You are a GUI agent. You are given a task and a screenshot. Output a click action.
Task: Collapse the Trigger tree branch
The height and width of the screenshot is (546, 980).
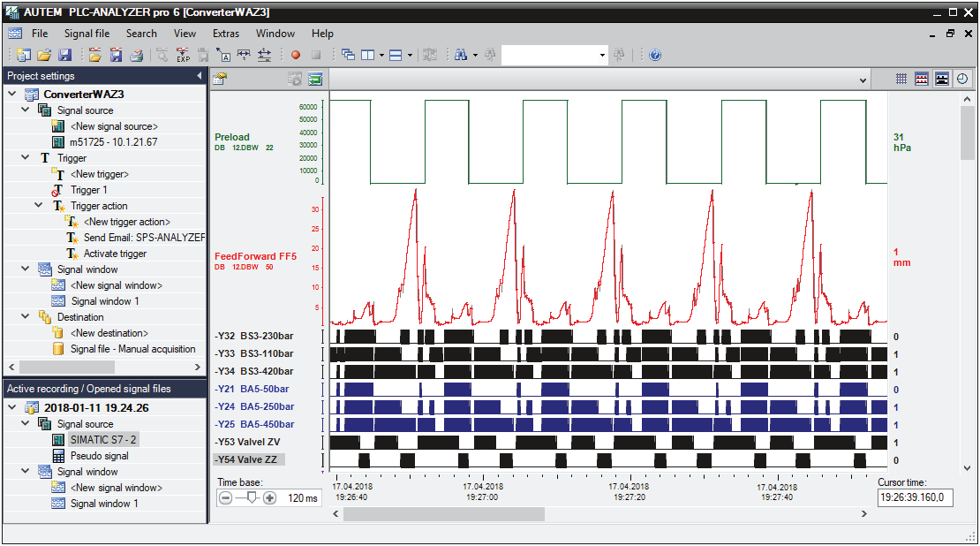pyautogui.click(x=25, y=157)
